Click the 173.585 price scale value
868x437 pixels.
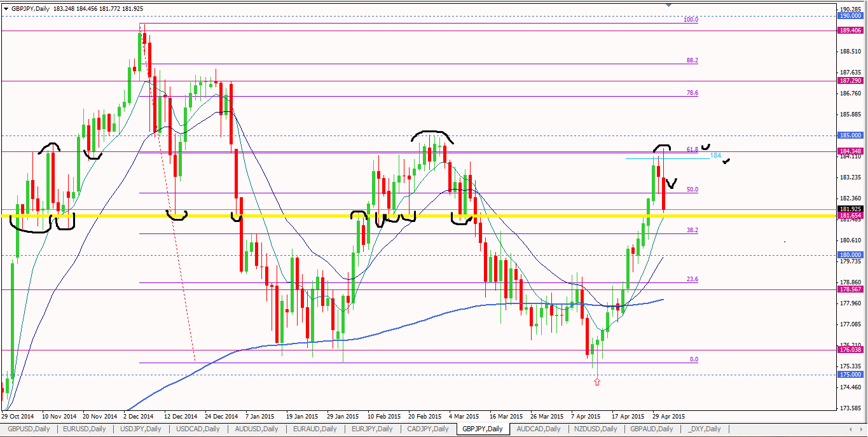click(851, 408)
